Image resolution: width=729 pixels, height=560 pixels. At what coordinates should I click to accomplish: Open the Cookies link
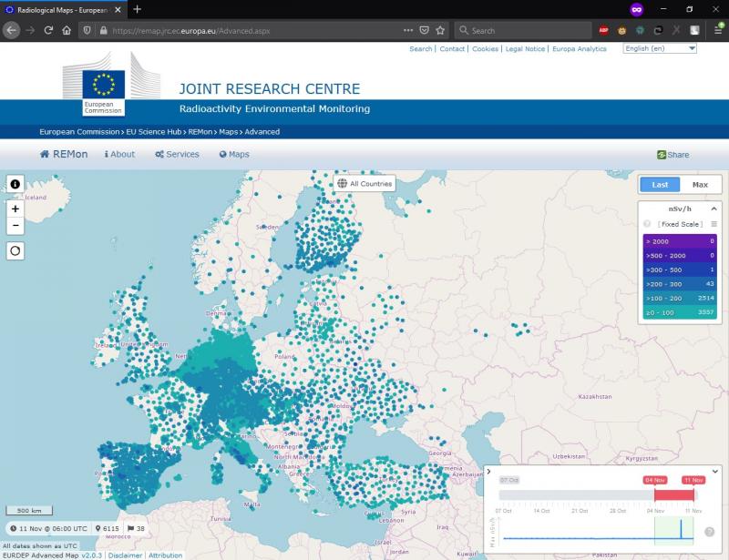click(x=485, y=49)
